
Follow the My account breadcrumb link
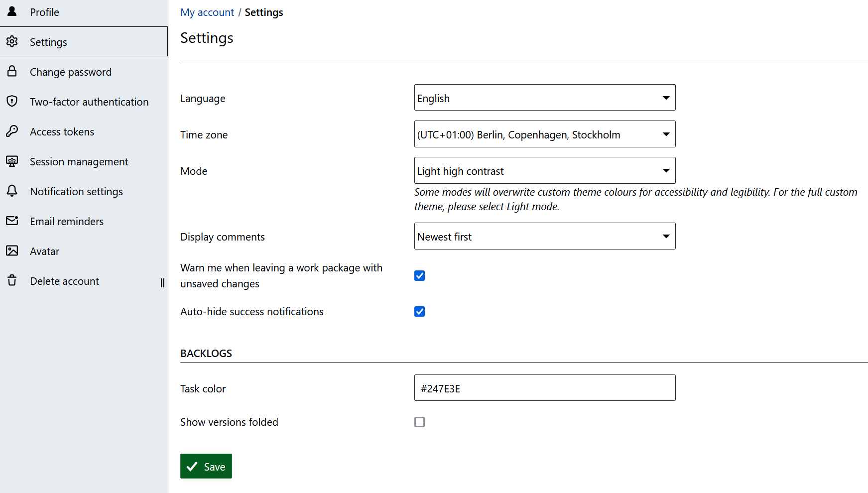click(x=207, y=12)
